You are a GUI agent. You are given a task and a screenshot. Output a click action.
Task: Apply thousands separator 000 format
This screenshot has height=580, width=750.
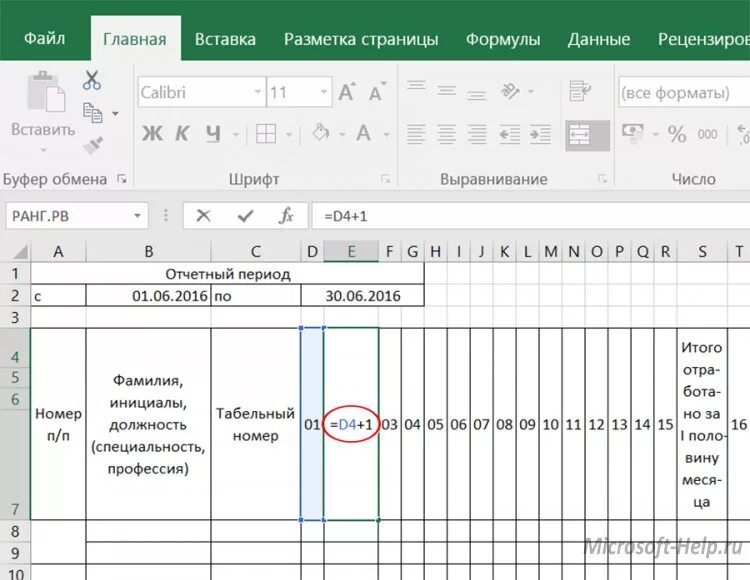click(707, 134)
